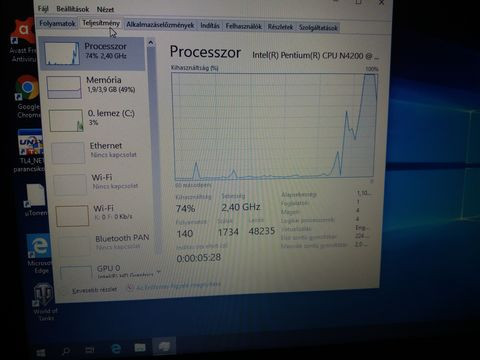The width and height of the screenshot is (480, 360).
Task: Switch to the Részletek tab
Action: [x=280, y=27]
